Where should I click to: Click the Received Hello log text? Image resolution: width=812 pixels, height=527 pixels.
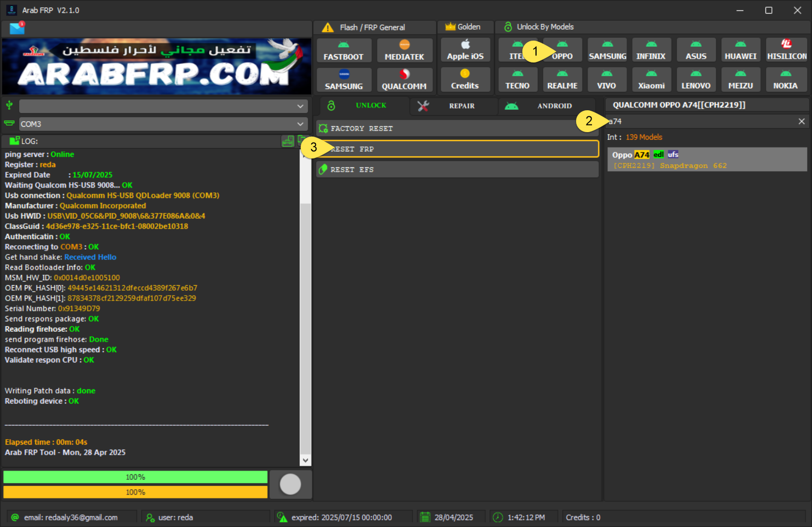tap(91, 257)
